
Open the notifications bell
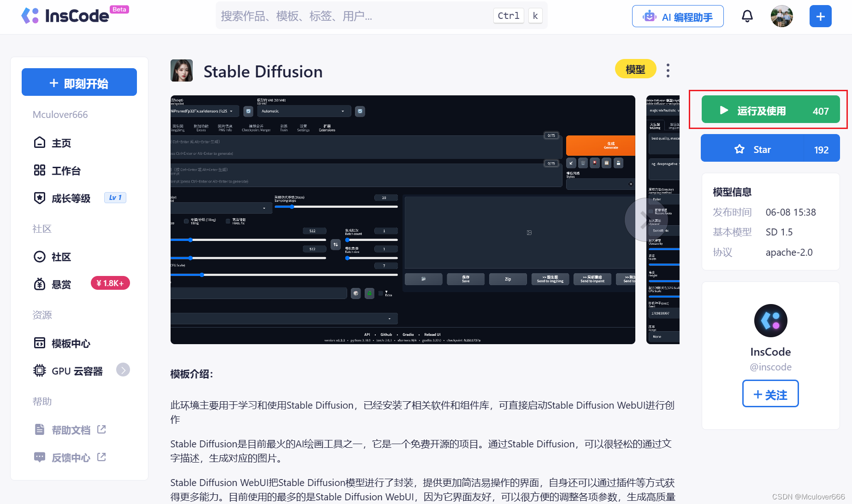pyautogui.click(x=747, y=17)
